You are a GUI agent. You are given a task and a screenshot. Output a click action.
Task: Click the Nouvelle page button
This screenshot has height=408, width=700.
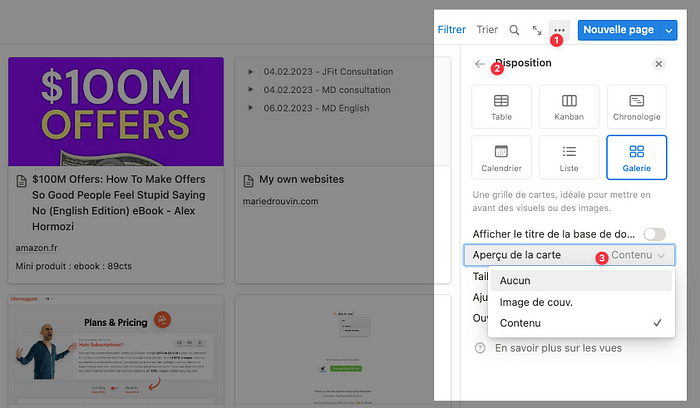(619, 30)
